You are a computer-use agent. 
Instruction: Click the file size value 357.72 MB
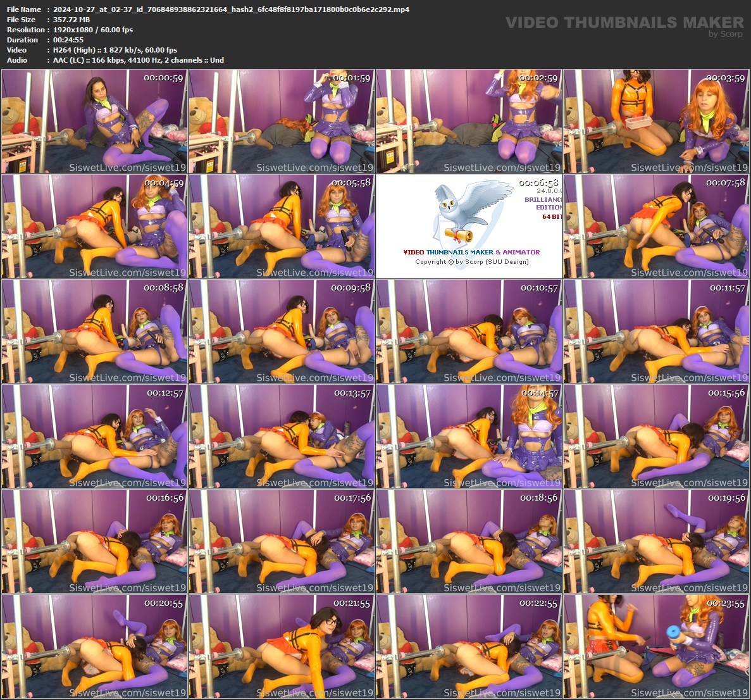point(71,20)
